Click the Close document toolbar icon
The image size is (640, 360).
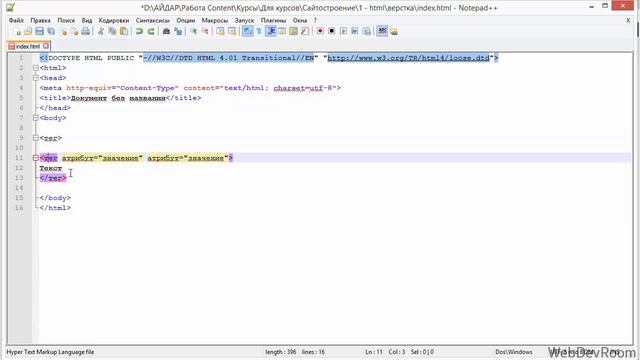[x=63, y=31]
